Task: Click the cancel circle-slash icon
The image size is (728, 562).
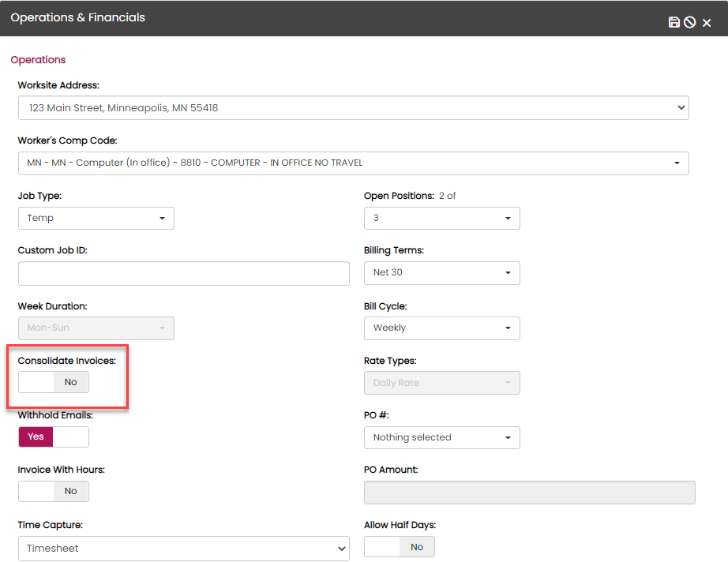Action: pos(690,22)
